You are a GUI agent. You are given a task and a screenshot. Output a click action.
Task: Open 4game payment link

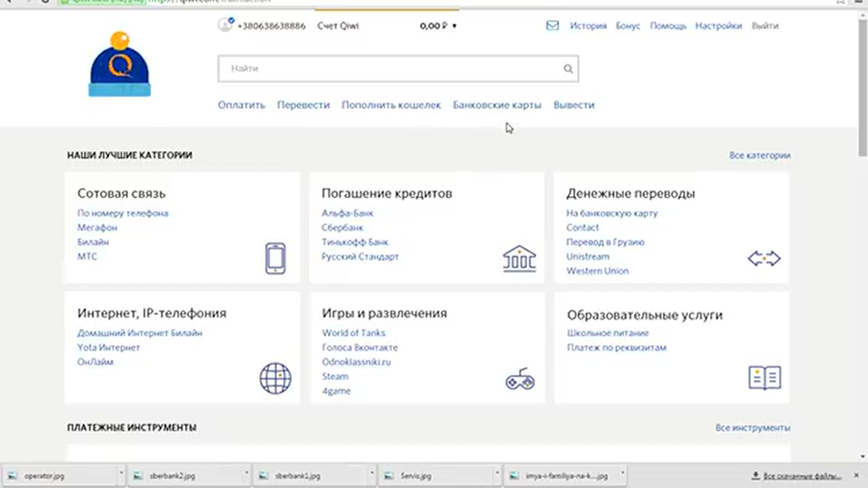click(x=336, y=391)
